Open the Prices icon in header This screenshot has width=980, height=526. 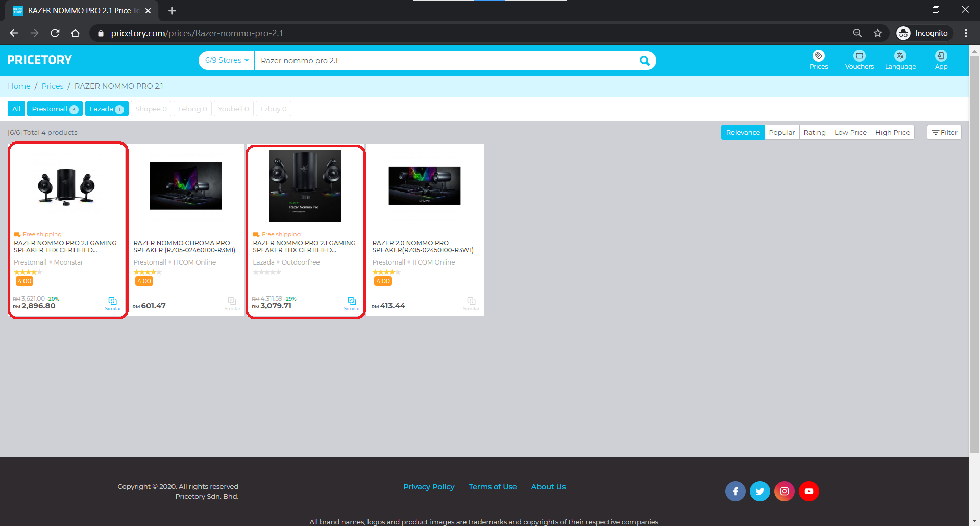click(x=819, y=60)
